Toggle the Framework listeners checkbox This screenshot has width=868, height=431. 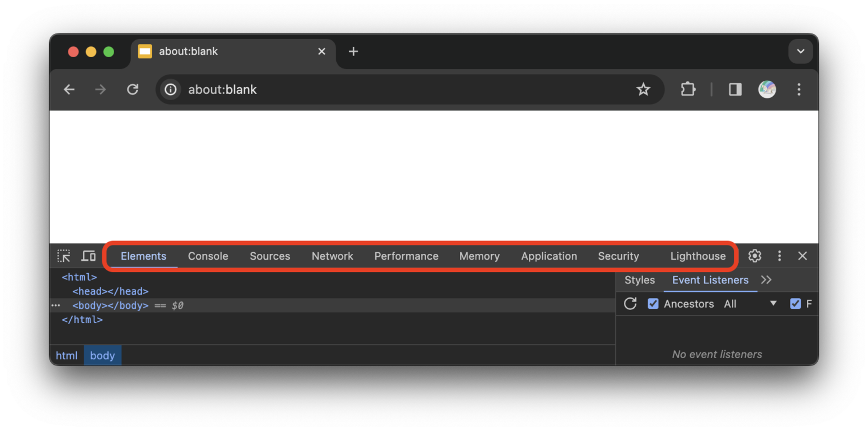[795, 304]
